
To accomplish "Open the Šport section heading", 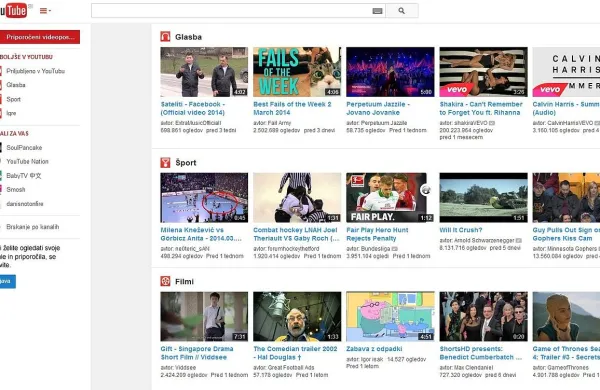I will tap(186, 163).
